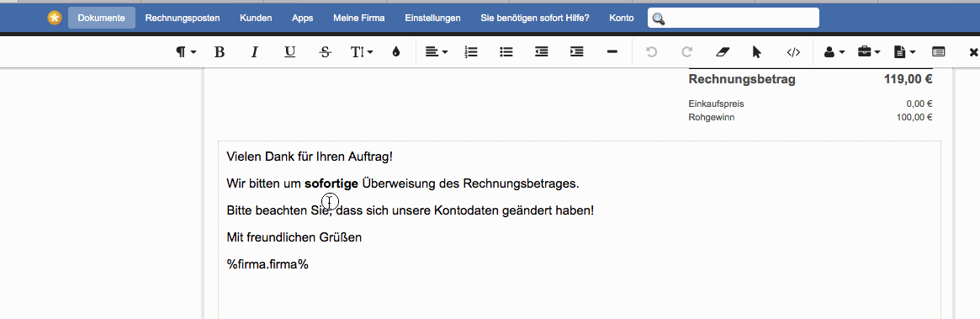Switch to HTML code view
The height and width of the screenshot is (319, 980).
(793, 52)
